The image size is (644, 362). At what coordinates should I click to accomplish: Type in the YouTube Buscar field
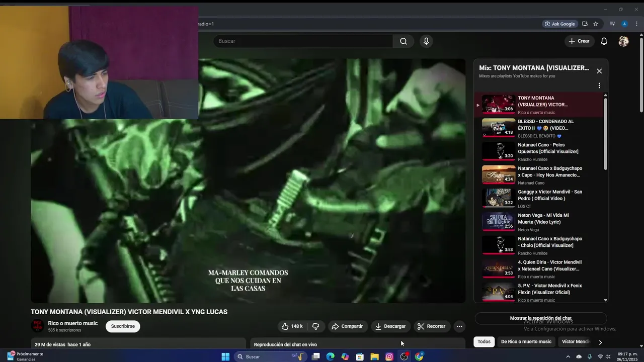coord(303,41)
